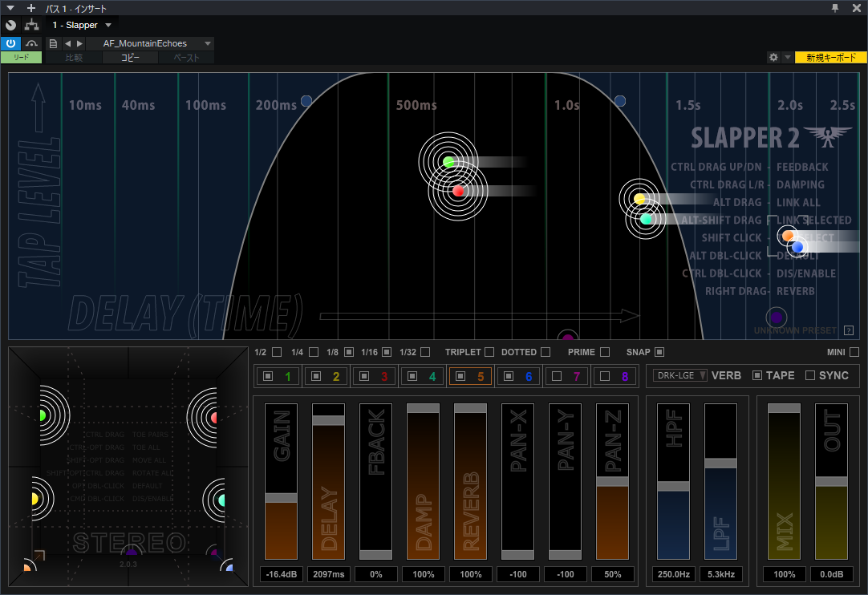Click the ペースト paste button

(187, 57)
